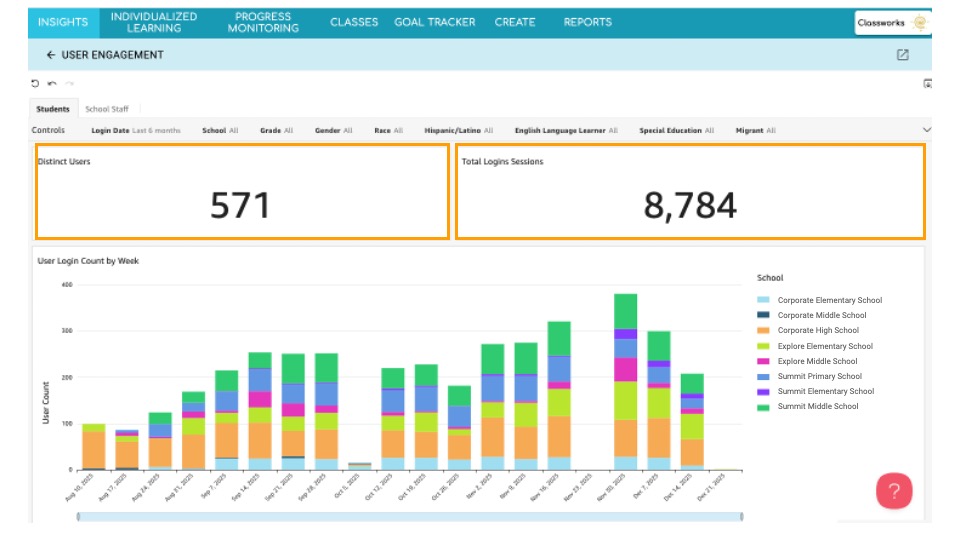Click the export icon at right edge
960x540 pixels.
[927, 84]
